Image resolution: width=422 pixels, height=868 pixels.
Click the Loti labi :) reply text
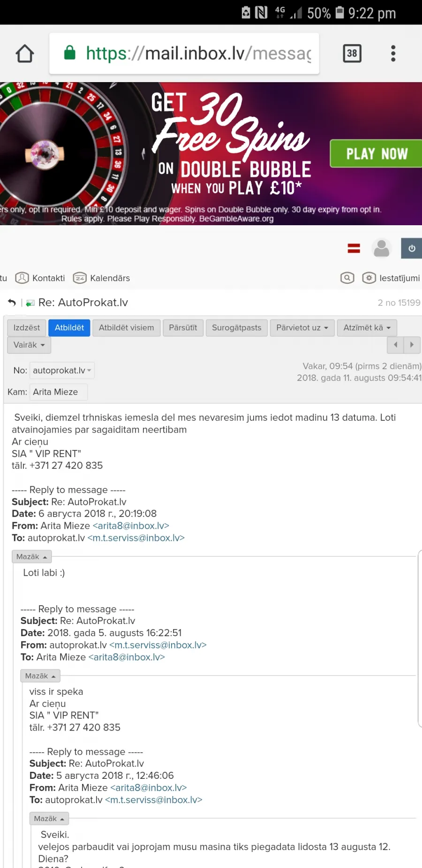click(x=44, y=573)
